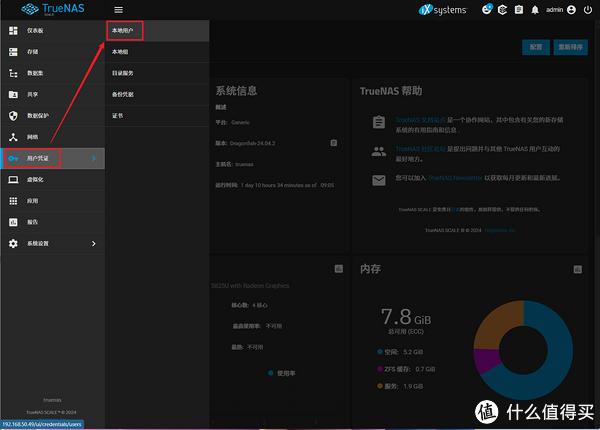Click the TrueNAS logo in header
The image size is (600, 430).
point(53,9)
